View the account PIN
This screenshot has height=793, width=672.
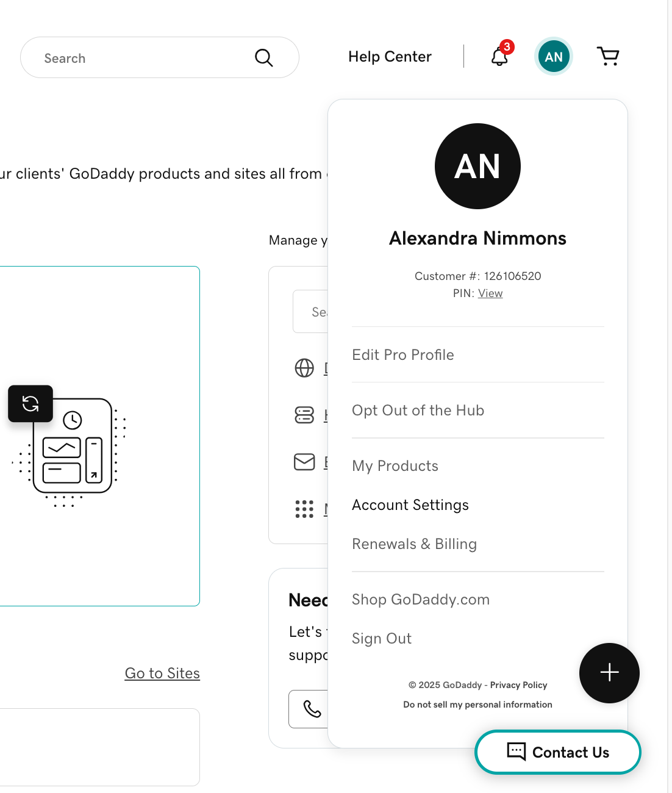point(490,293)
